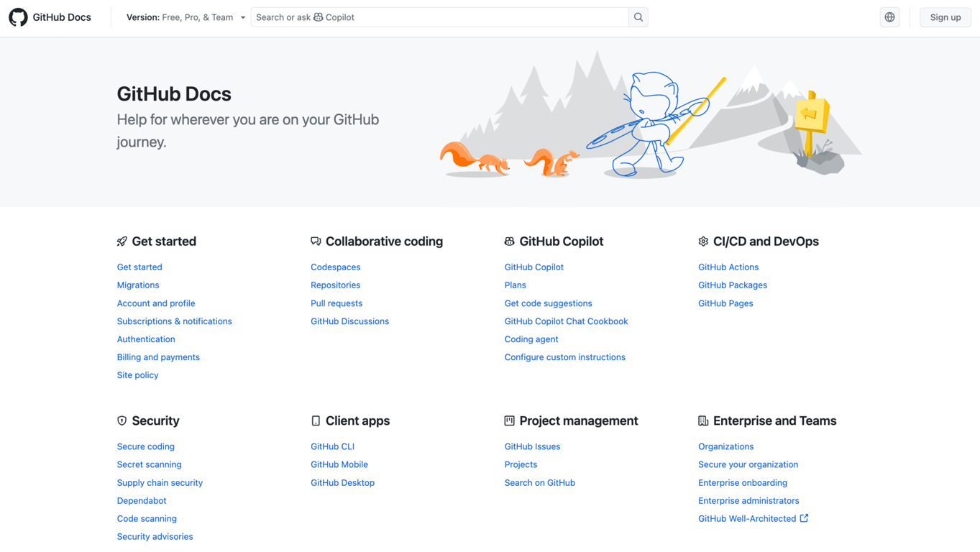Open the Enterprise administrators documentation
Image resolution: width=980 pixels, height=552 pixels.
(x=748, y=500)
